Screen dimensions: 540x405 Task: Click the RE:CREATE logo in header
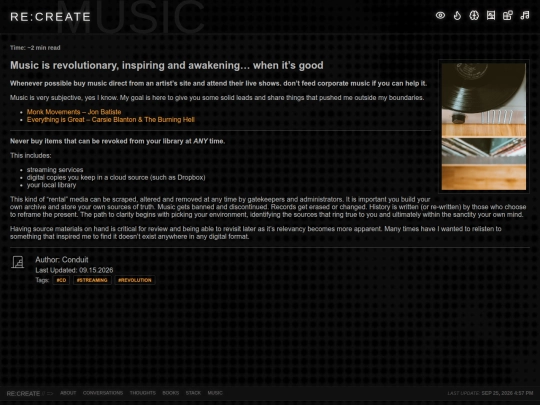click(x=50, y=17)
